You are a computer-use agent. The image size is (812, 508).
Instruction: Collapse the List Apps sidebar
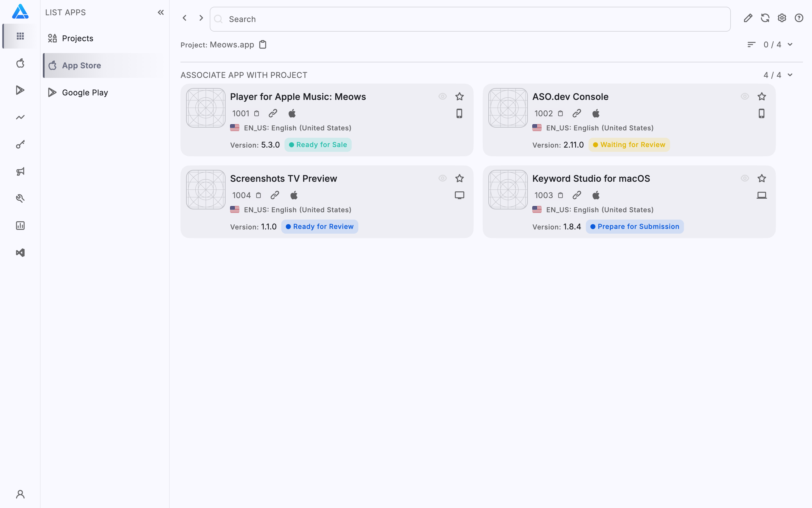[161, 12]
